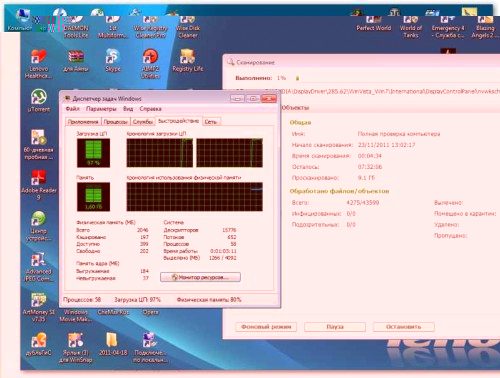This screenshot has height=378, width=500.
Task: Click the 'Монитор ресурсов...' button
Action: (x=200, y=277)
